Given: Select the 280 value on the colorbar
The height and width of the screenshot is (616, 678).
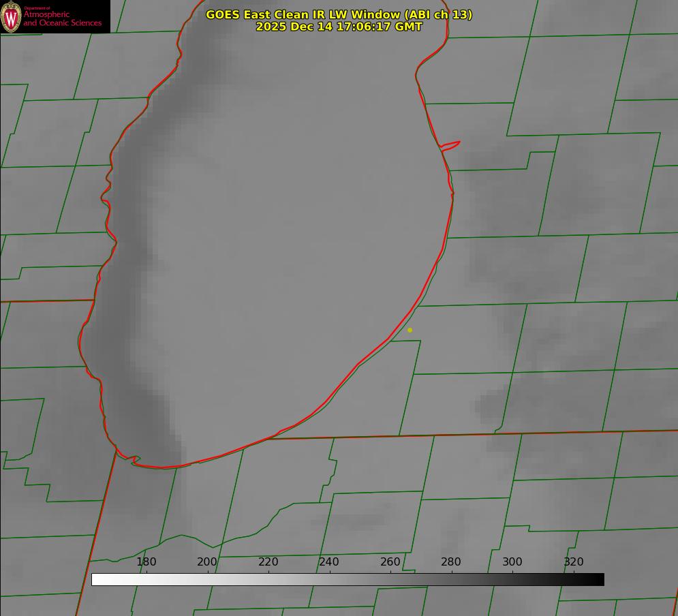Looking at the screenshot, I should click(x=451, y=561).
